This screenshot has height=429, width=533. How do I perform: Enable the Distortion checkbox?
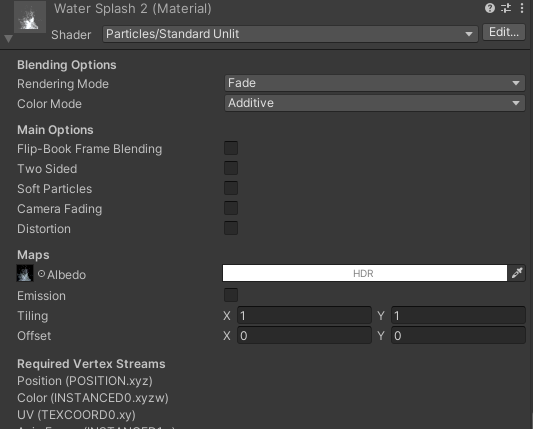tap(231, 228)
